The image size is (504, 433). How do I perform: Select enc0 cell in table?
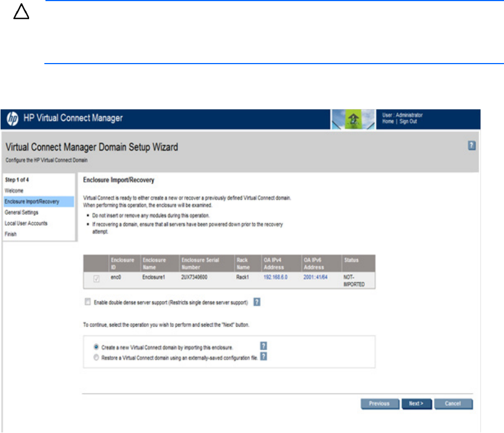116,277
